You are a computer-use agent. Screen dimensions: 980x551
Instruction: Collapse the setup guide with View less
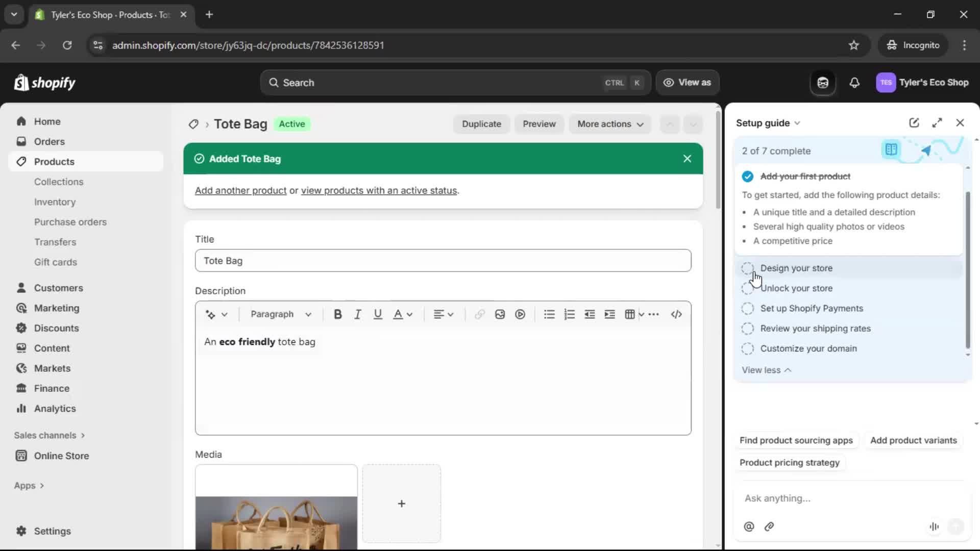(766, 370)
